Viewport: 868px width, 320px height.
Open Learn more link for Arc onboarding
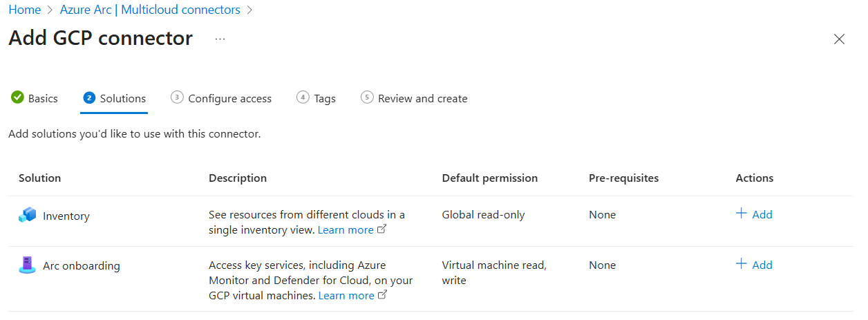tap(346, 295)
